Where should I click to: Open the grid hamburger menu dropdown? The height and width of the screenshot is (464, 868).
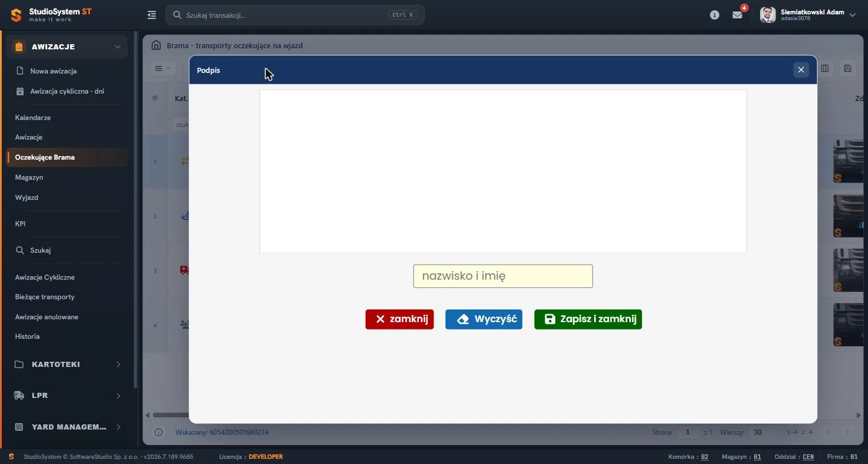162,68
